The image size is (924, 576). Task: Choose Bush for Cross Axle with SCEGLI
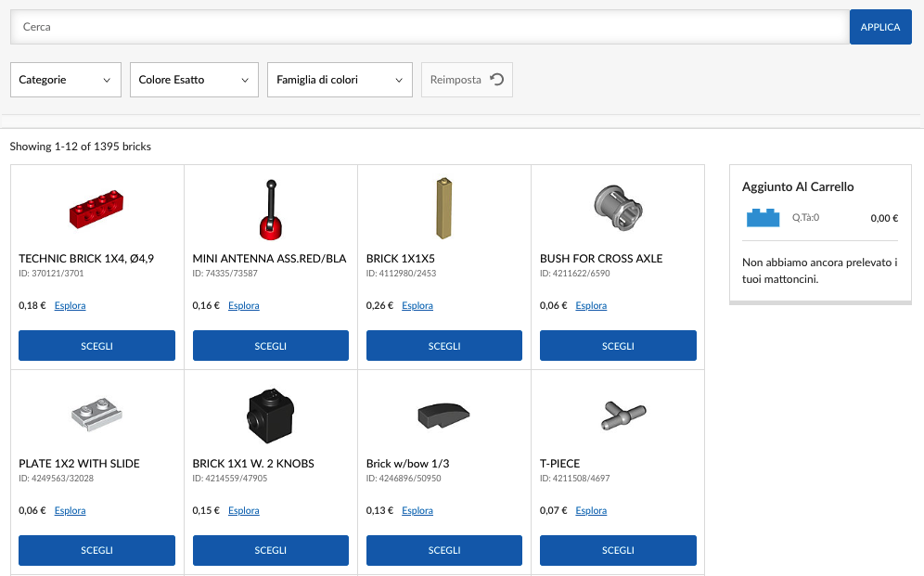(618, 346)
